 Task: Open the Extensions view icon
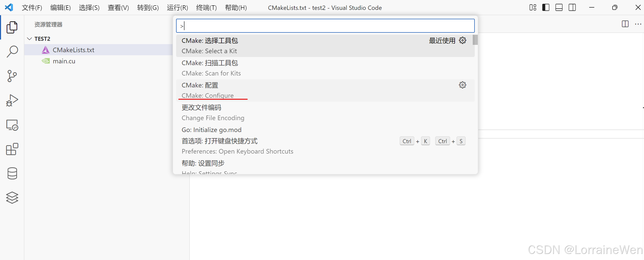tap(12, 149)
